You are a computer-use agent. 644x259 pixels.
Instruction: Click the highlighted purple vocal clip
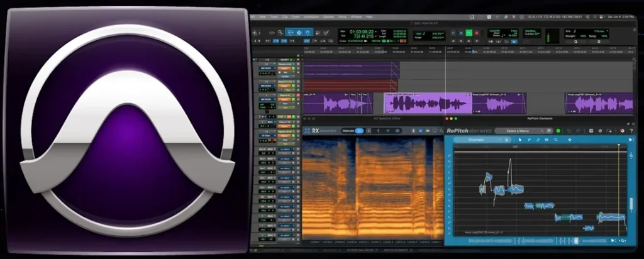428,103
